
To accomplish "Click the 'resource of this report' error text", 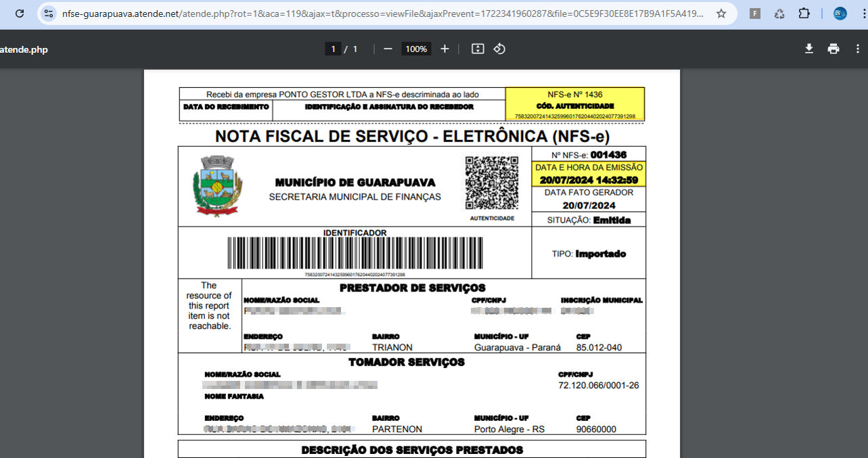I will point(209,306).
